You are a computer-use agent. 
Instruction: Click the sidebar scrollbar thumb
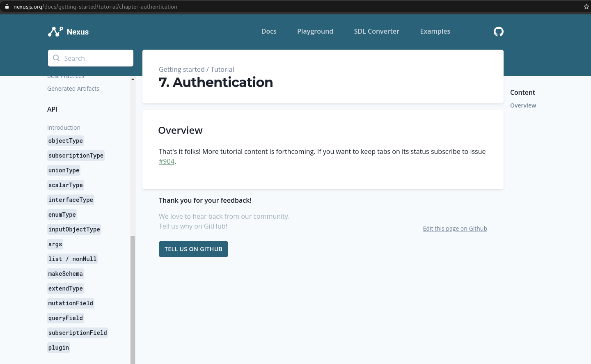point(133,300)
